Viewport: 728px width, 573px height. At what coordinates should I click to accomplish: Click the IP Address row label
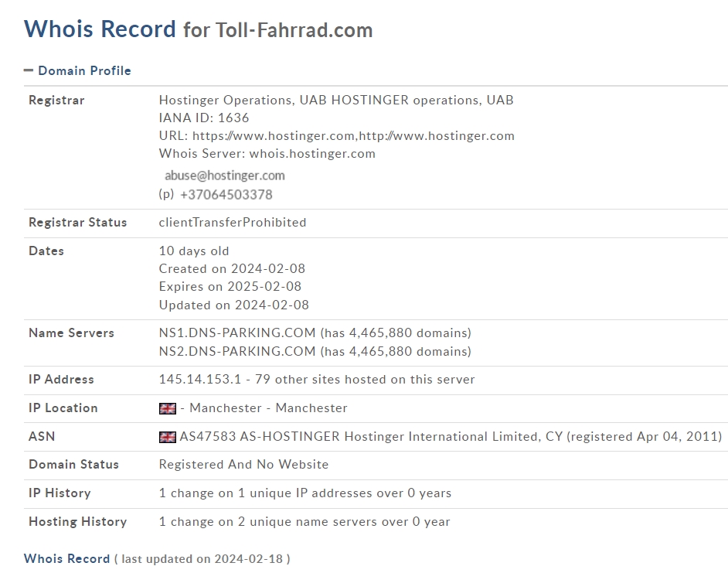click(x=61, y=380)
